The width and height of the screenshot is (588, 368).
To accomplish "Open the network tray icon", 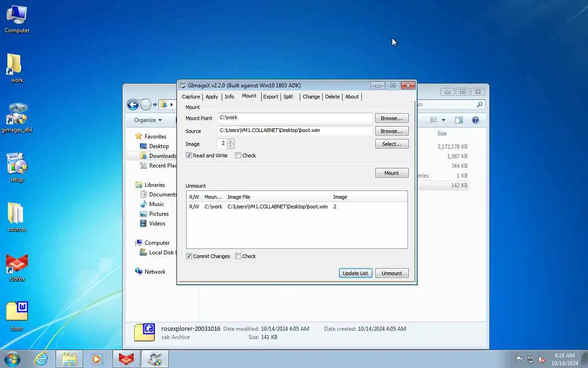I will pos(531,359).
